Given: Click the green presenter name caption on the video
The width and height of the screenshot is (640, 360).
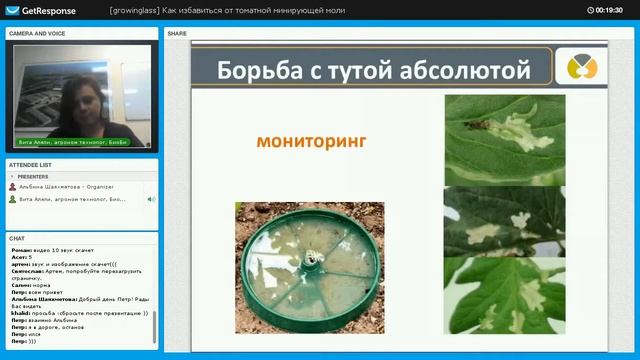Looking at the screenshot, I should tap(73, 142).
